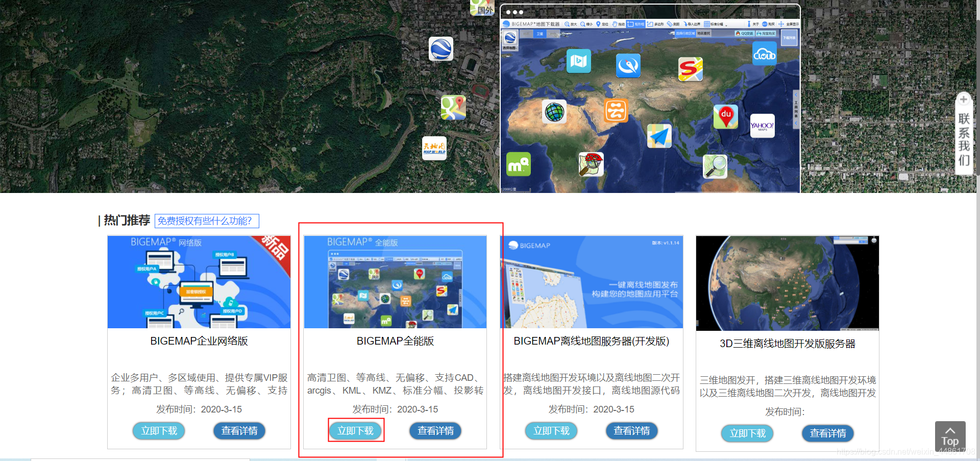Screen dimensions: 980x461
Task: Click the green-blue globe icon over Africa
Action: (554, 111)
